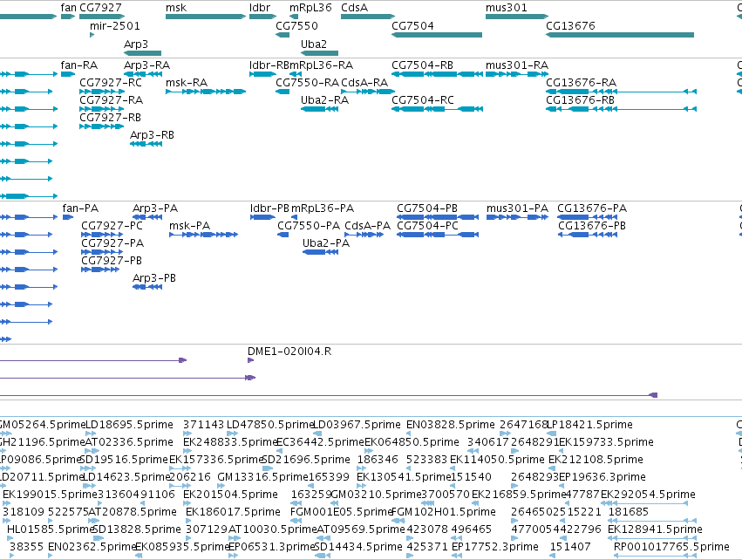Click the EK114050.5prime EST label

click(497, 460)
